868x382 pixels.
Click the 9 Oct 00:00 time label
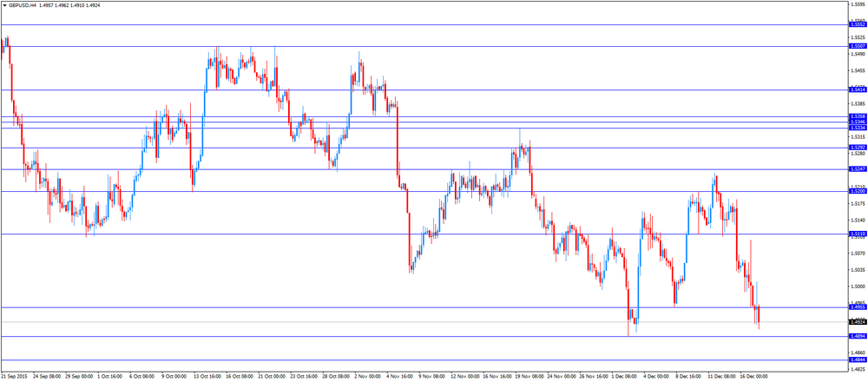click(174, 378)
